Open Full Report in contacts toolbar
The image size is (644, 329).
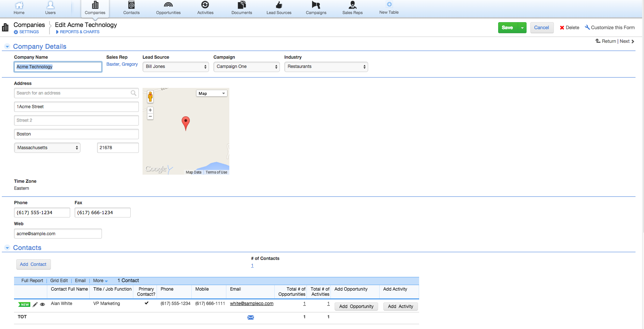[32, 281]
